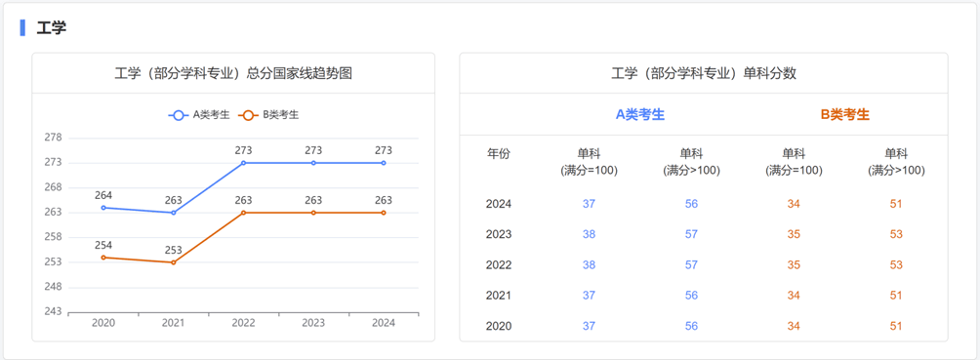Click the 2020 row year label

coord(498,326)
